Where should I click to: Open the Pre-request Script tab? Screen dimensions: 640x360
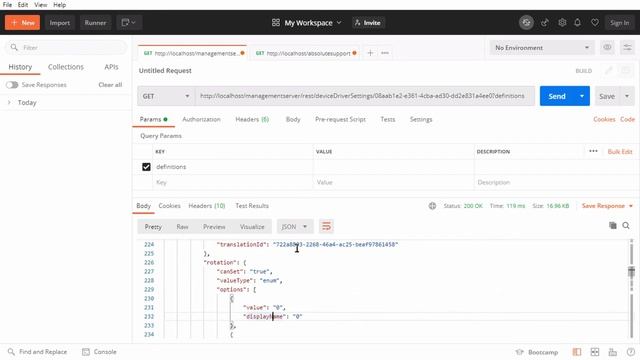click(340, 119)
